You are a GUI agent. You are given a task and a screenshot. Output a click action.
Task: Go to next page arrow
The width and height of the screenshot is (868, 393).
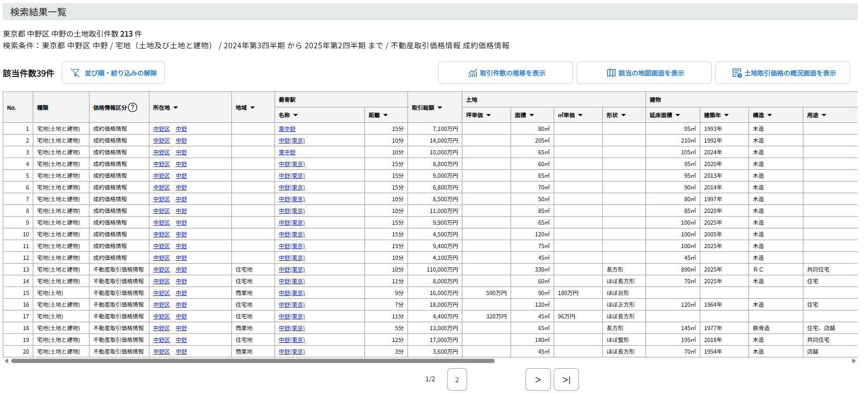(538, 379)
